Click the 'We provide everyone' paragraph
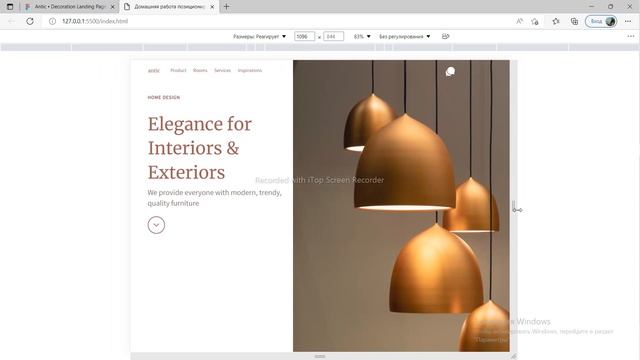 pyautogui.click(x=215, y=198)
